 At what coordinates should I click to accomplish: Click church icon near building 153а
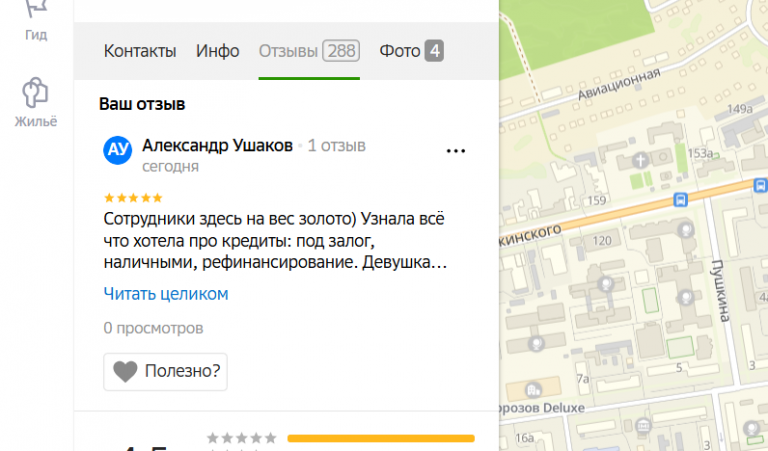pyautogui.click(x=640, y=160)
